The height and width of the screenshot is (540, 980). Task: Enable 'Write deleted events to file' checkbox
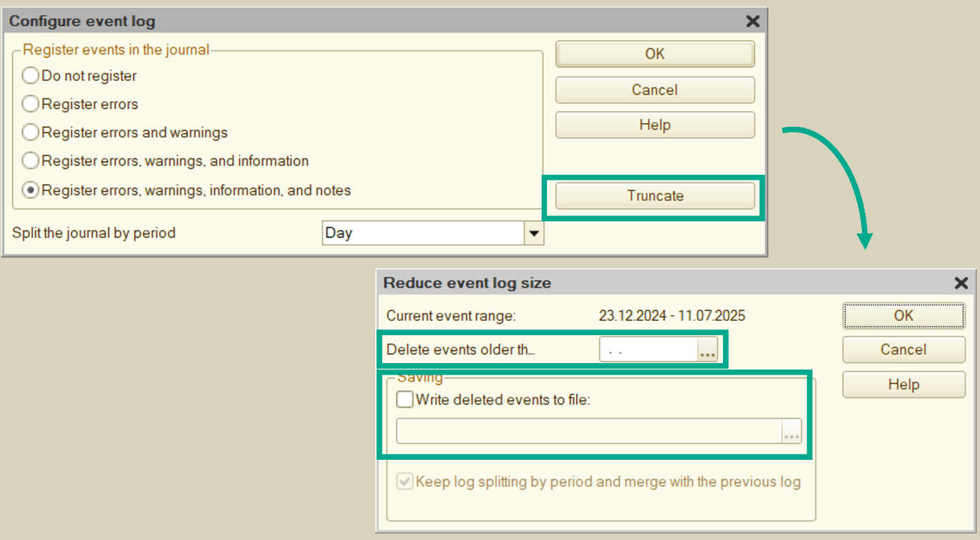click(x=405, y=400)
